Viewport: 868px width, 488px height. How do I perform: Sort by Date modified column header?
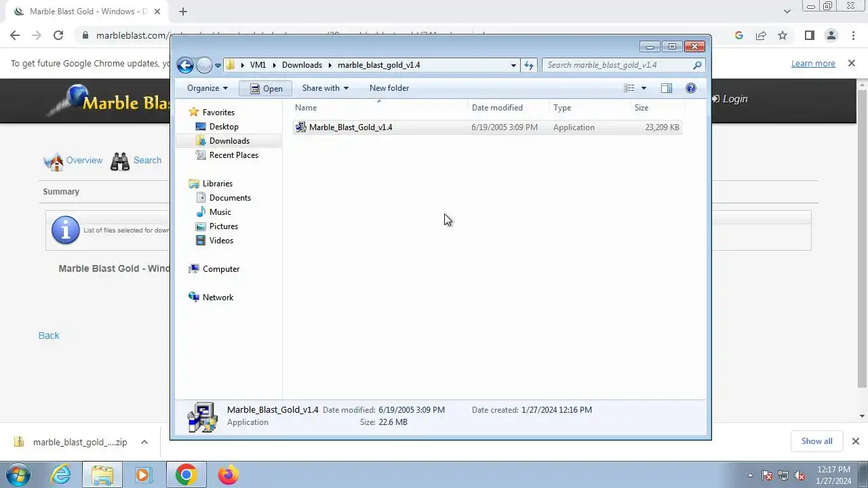[509, 108]
